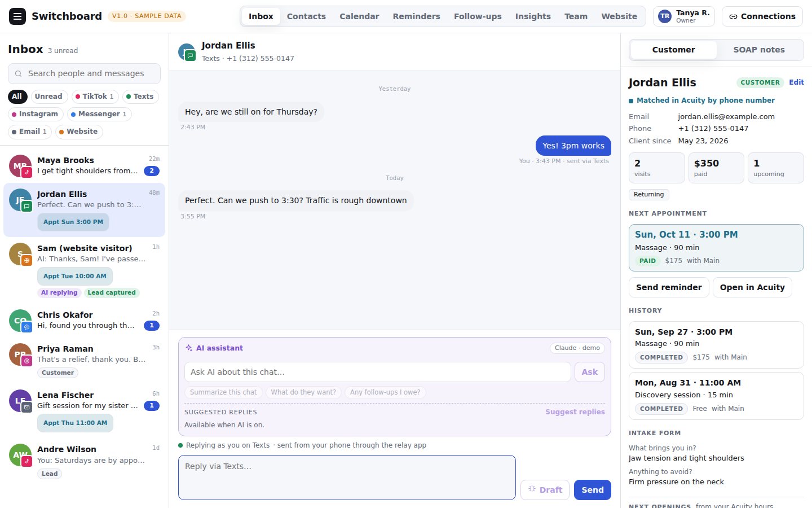Click the AI assistant sparkle icon
This screenshot has height=508, width=812.
coord(189,348)
